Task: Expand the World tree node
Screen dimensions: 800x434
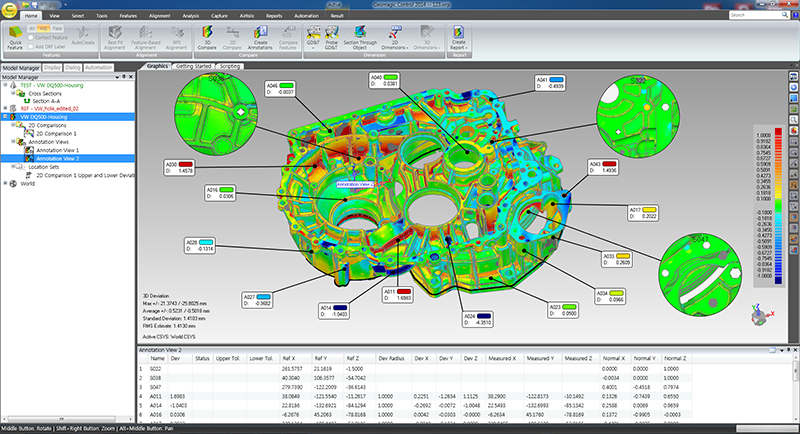Action: (x=4, y=184)
